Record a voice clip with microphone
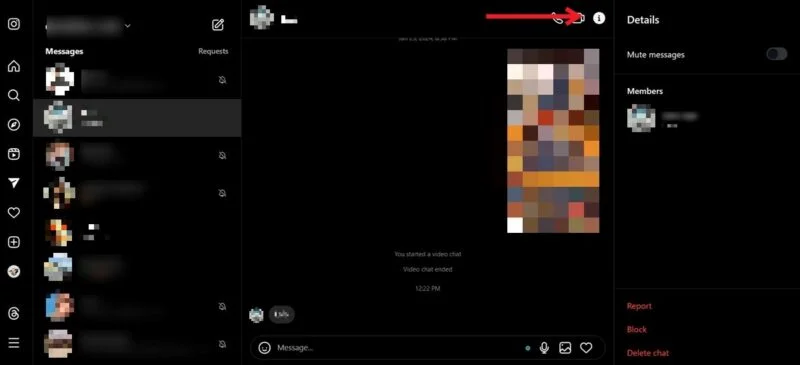 coord(544,348)
